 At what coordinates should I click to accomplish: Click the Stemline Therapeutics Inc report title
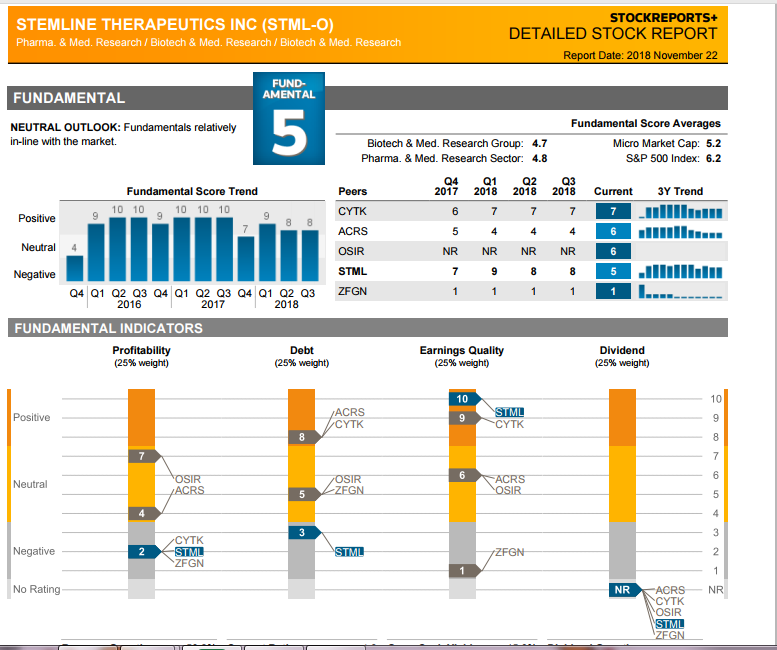point(175,24)
